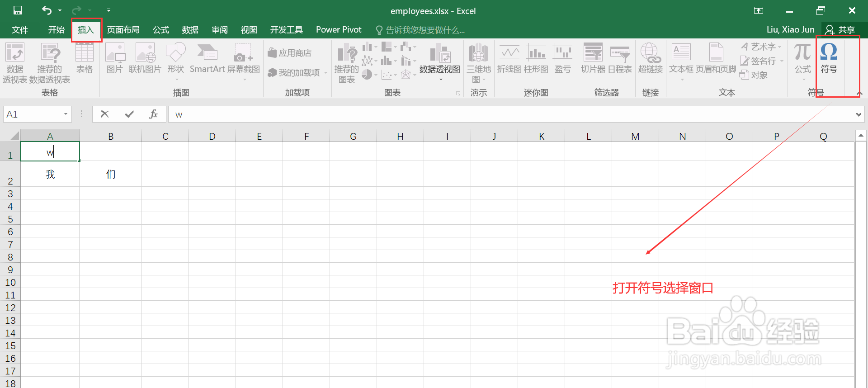
Task: Select column header G
Action: pos(353,136)
